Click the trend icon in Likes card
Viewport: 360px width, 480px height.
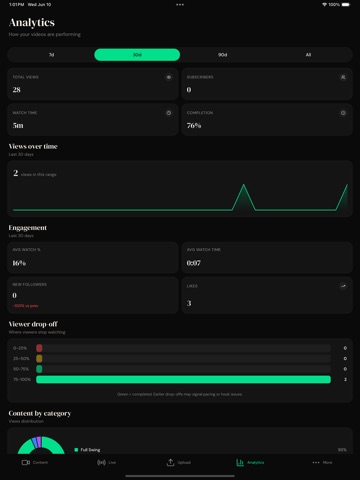point(343,286)
